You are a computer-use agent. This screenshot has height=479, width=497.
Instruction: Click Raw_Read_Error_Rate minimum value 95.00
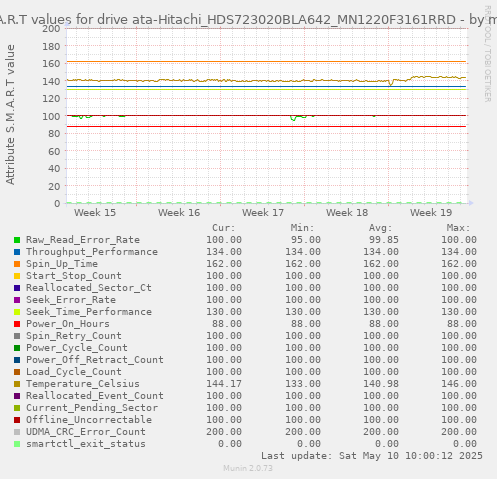[x=305, y=240]
